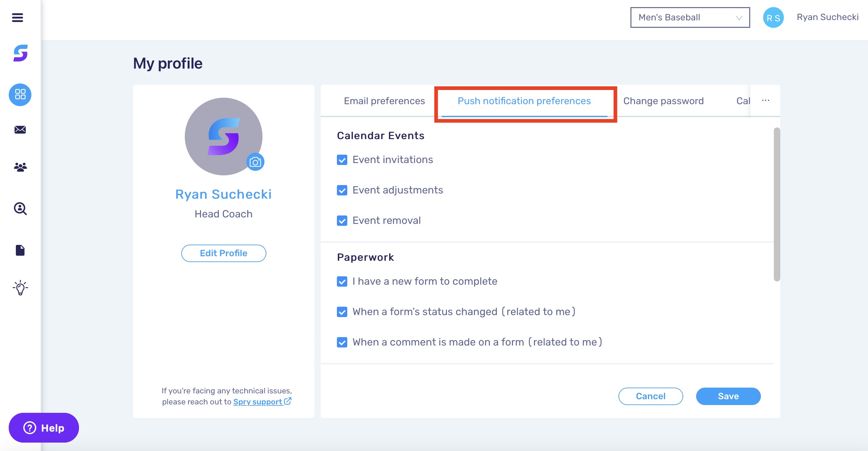
Task: Expand the Men's Baseball team dropdown
Action: [x=690, y=17]
